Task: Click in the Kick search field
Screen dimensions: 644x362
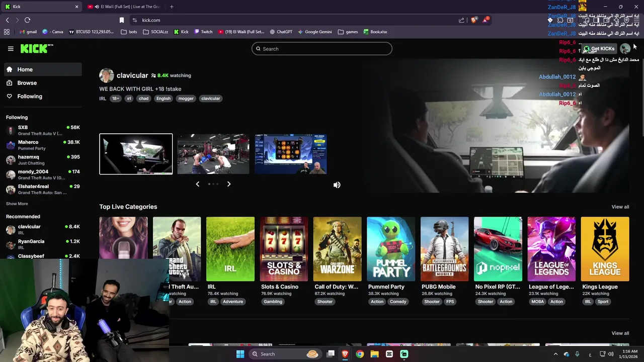Action: tap(322, 49)
